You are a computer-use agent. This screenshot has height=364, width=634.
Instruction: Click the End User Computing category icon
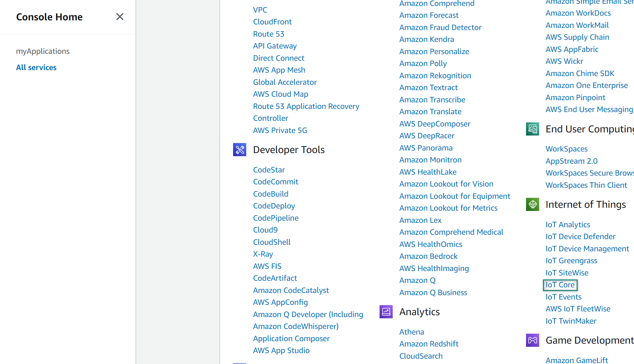[532, 129]
